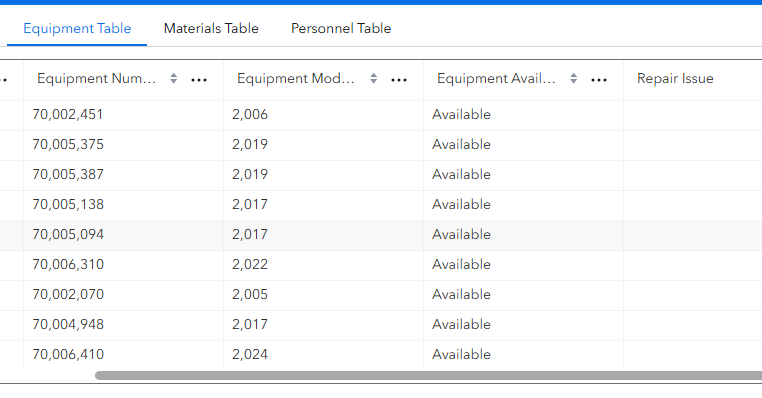Select equipment number 70,006,310 cell
Screen dimensions: 762x398
pos(123,265)
